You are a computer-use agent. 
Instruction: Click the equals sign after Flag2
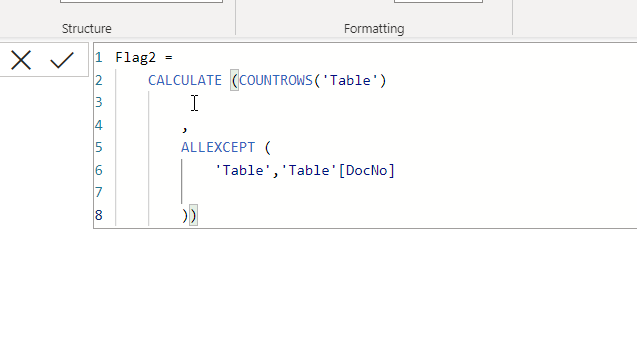169,58
